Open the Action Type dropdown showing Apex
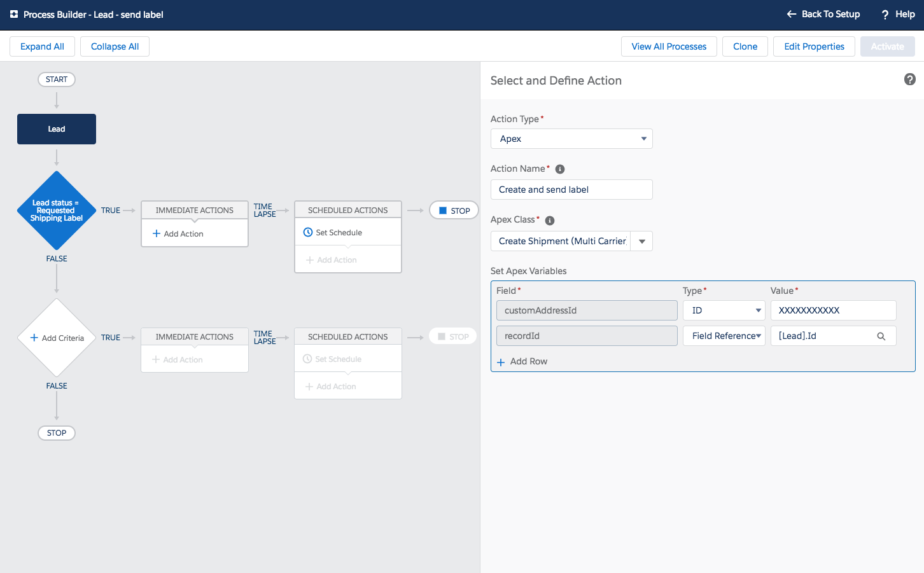The width and height of the screenshot is (924, 573). [x=571, y=139]
